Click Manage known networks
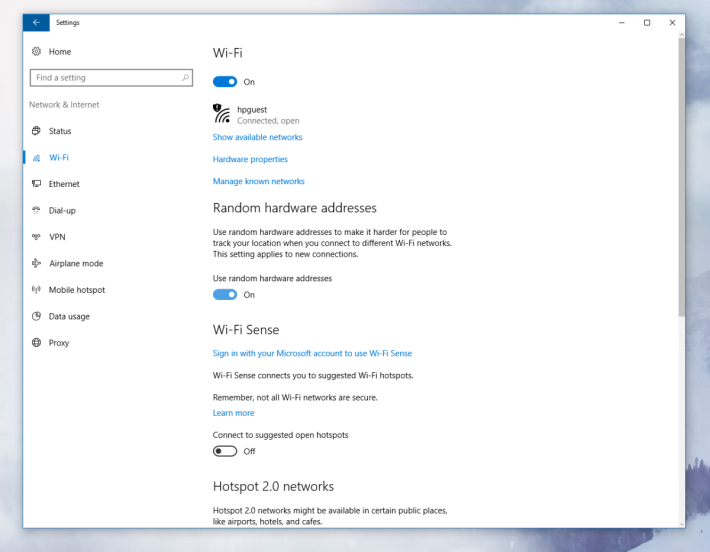 pos(259,181)
